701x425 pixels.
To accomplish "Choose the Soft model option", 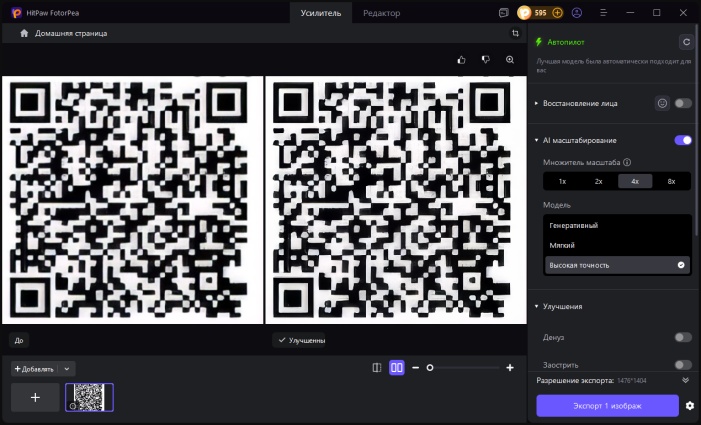I will click(x=617, y=245).
